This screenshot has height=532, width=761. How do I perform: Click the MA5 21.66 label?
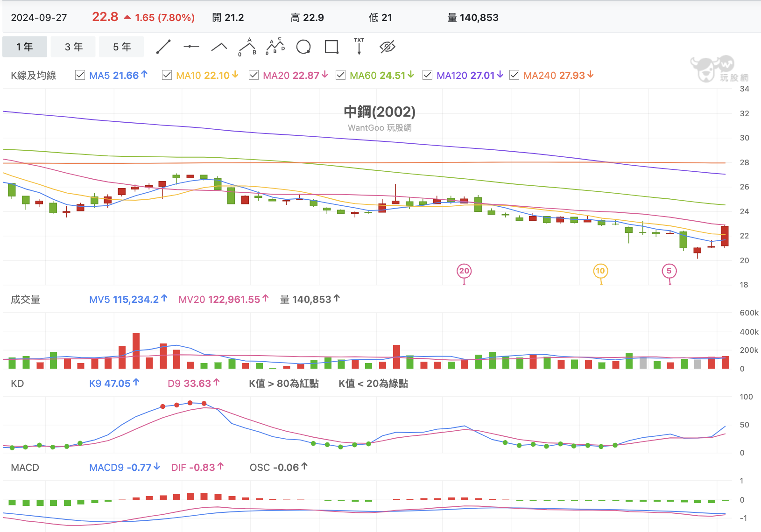click(119, 75)
